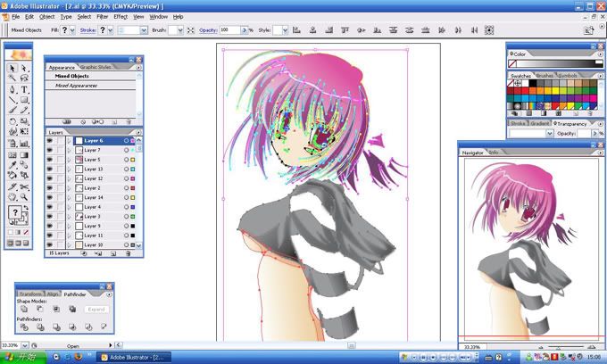
Task: Open the Effect menu
Action: pos(121,17)
